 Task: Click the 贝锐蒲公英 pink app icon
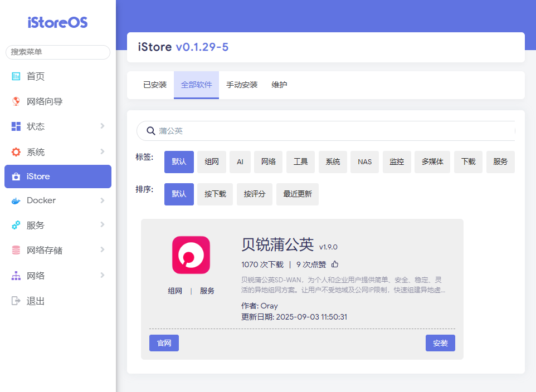(191, 255)
